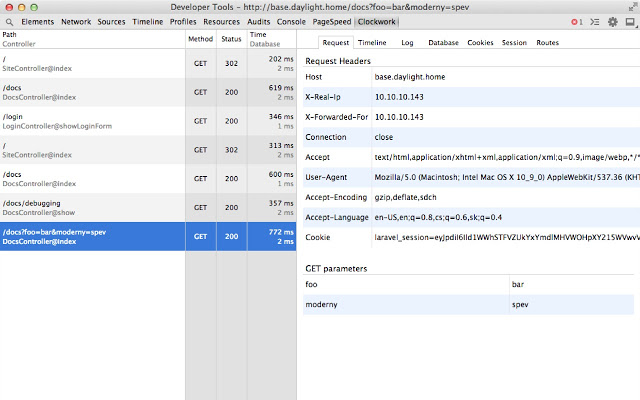Toggle fullscreen arrows in title bar
This screenshot has width=640, height=400.
coord(632,7)
